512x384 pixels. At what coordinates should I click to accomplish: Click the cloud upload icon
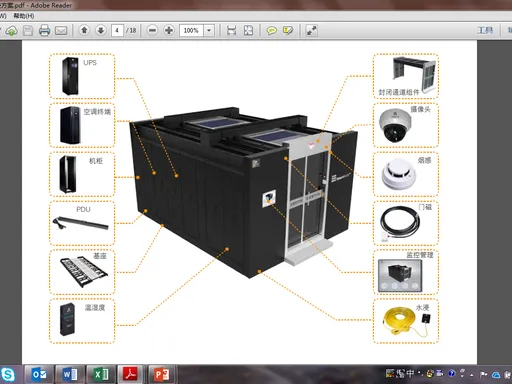[x=11, y=31]
